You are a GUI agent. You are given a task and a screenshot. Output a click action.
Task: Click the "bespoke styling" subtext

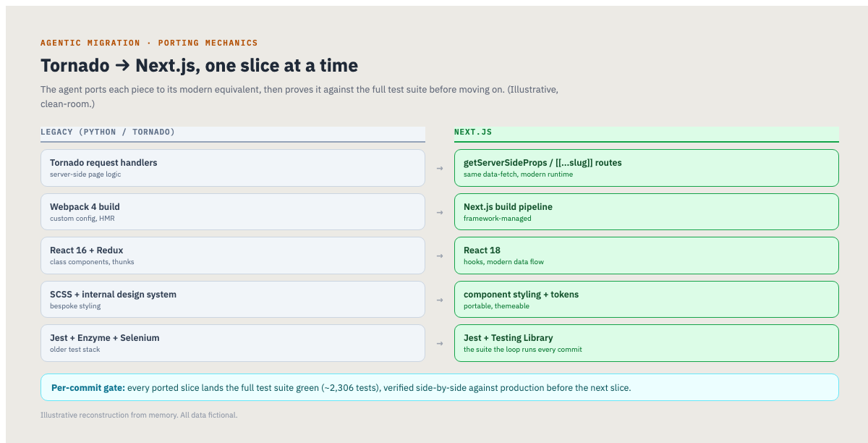[x=75, y=305]
